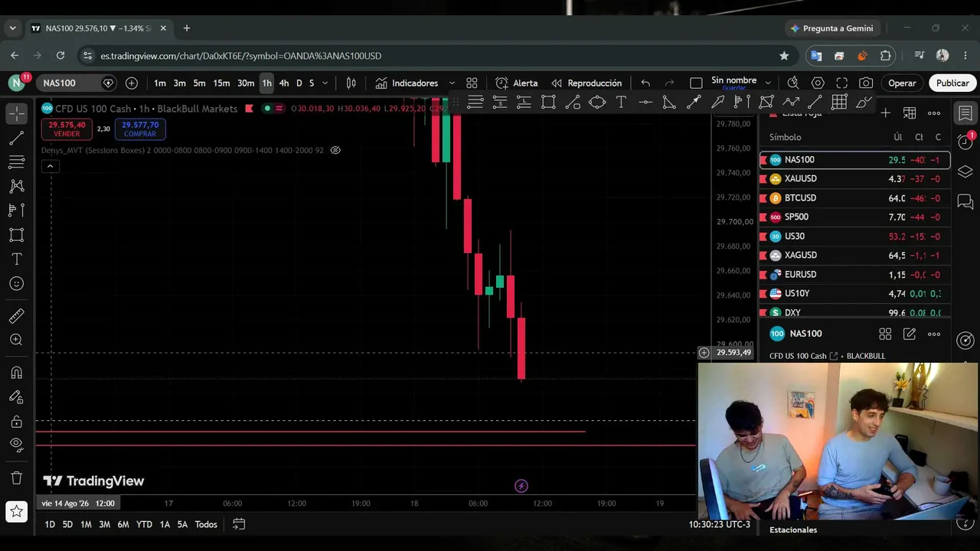Select the XAUUSD watchlist row
980x551 pixels.
click(x=854, y=178)
